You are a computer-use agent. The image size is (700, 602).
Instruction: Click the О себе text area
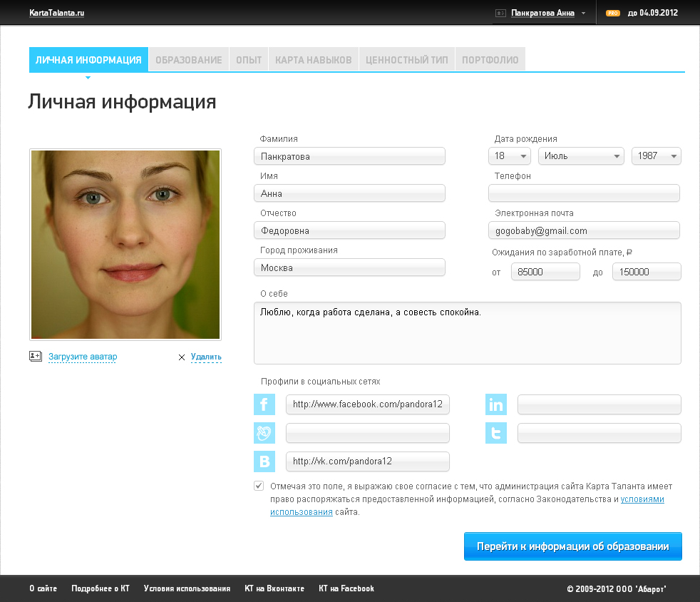coord(468,333)
